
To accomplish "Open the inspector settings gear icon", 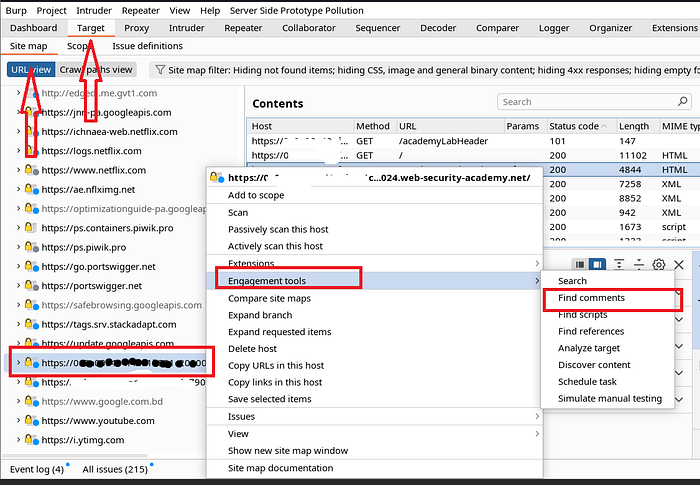I will click(x=658, y=264).
